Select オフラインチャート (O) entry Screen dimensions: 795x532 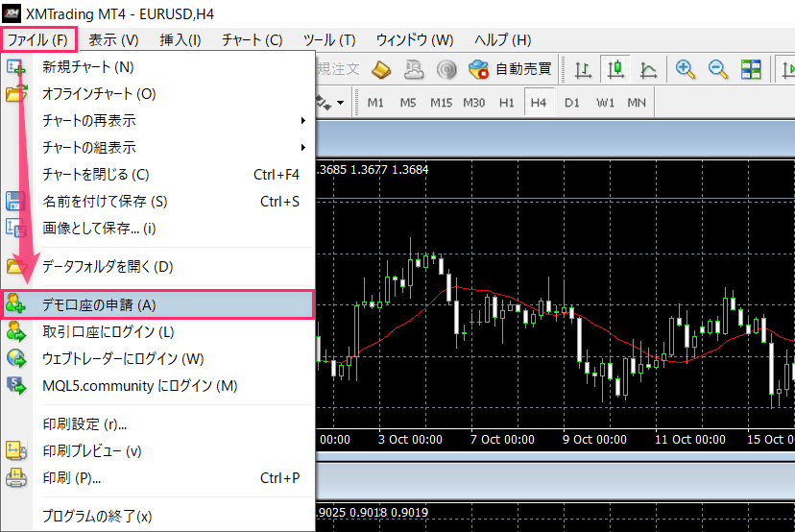(157, 94)
